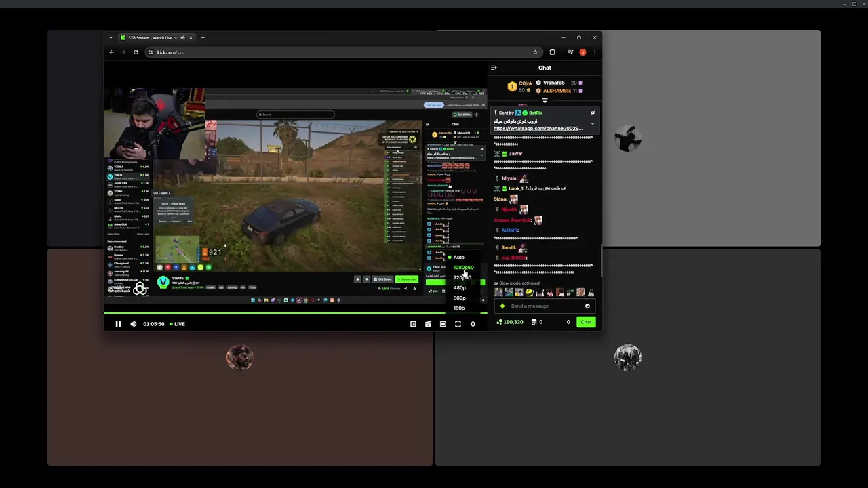Insert the yellow smiley emote
The width and height of the screenshot is (868, 488).
[x=529, y=293]
